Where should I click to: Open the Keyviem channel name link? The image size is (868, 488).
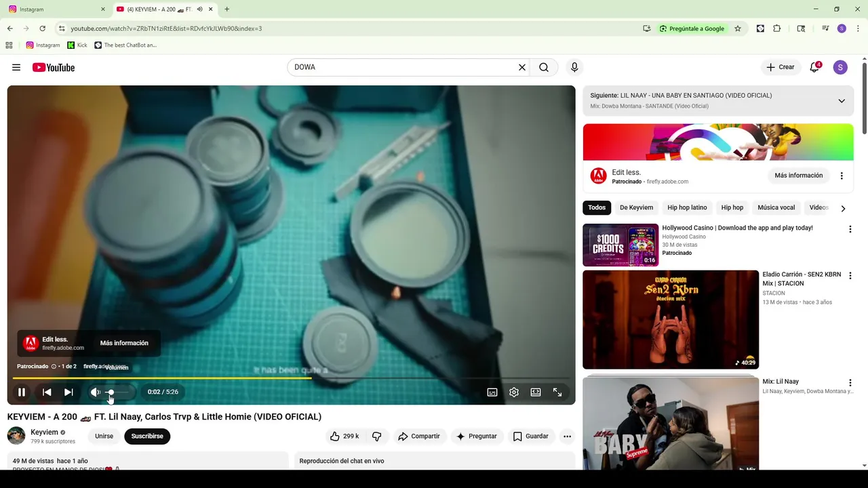(44, 432)
